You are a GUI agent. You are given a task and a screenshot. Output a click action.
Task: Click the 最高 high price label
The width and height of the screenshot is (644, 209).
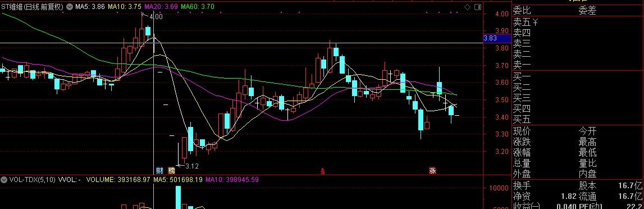(587, 142)
